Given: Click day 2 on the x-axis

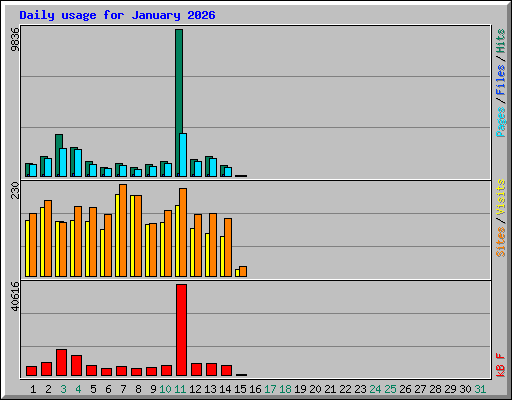Looking at the screenshot, I should tap(48, 389).
